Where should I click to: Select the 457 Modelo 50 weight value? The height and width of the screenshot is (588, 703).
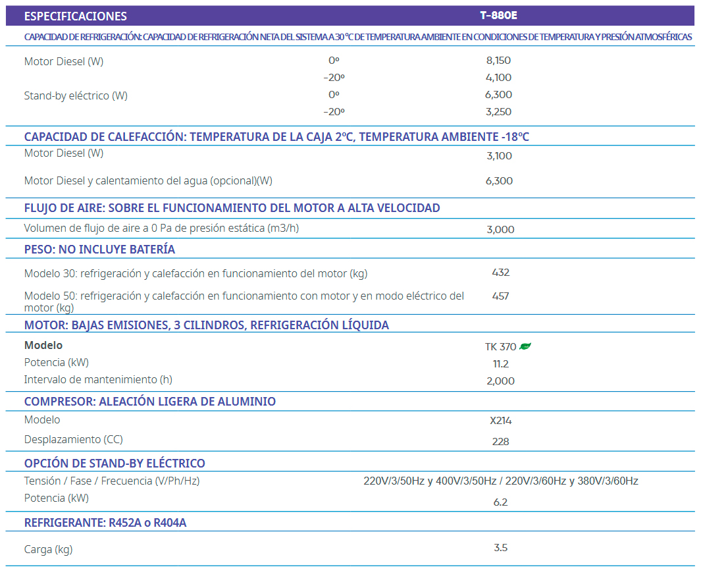500,296
